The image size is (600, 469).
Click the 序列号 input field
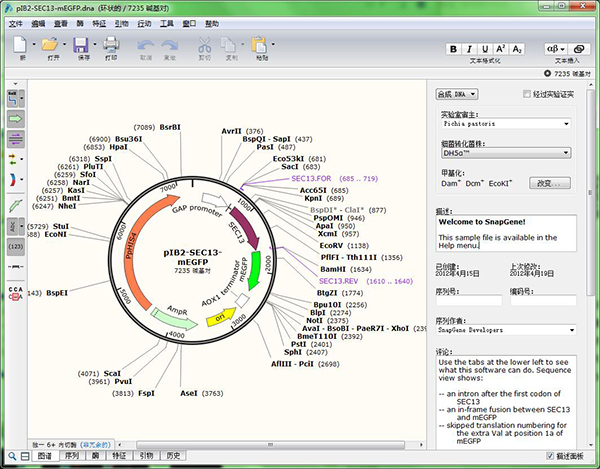tap(469, 301)
